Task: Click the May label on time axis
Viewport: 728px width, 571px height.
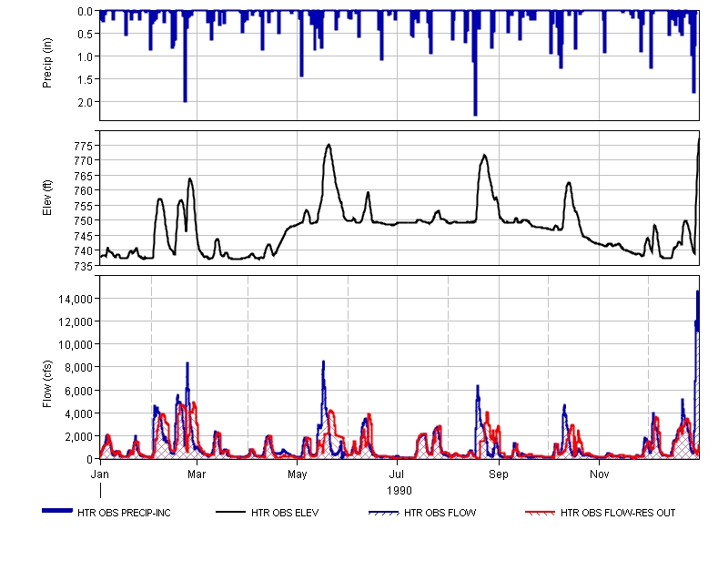Action: pyautogui.click(x=298, y=474)
